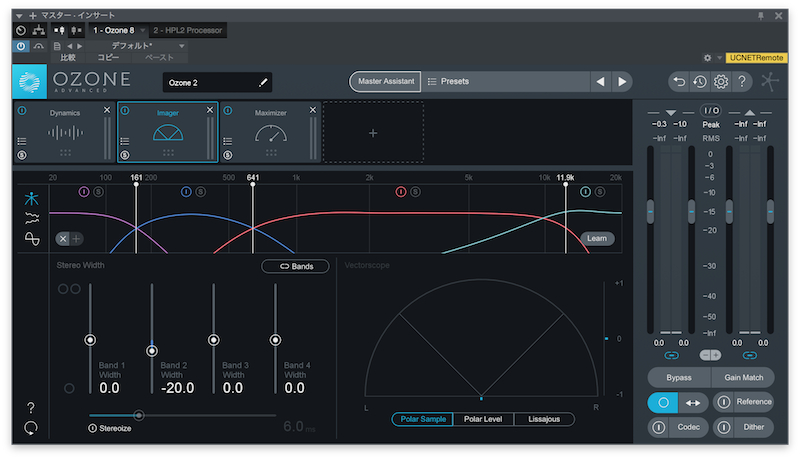Switch vectorscope to Polar Level
This screenshot has height=459, width=800.
tap(483, 419)
